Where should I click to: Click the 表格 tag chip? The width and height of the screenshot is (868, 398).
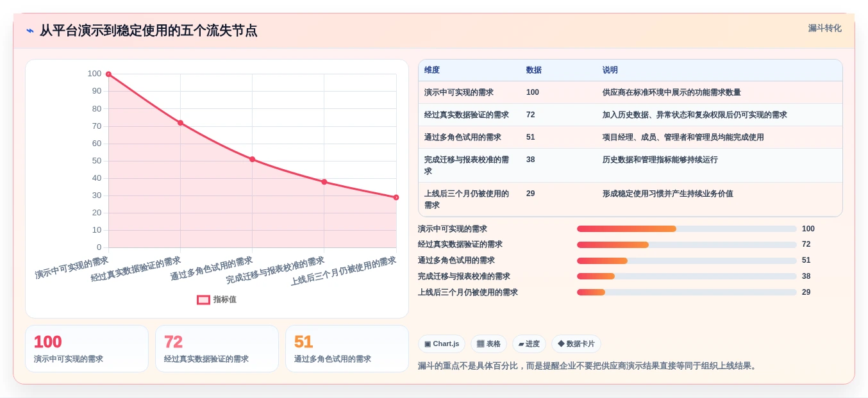click(x=488, y=344)
